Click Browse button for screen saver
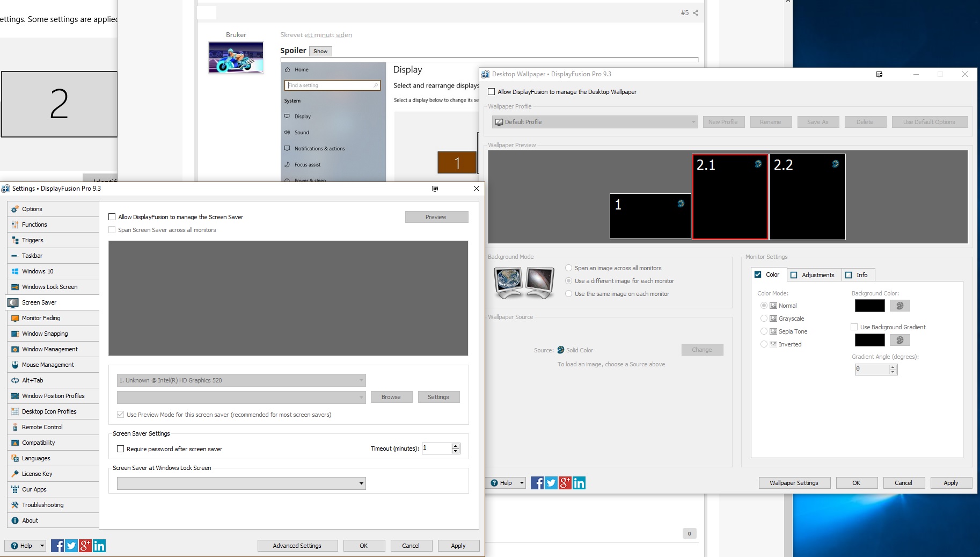The image size is (980, 557). pos(391,397)
